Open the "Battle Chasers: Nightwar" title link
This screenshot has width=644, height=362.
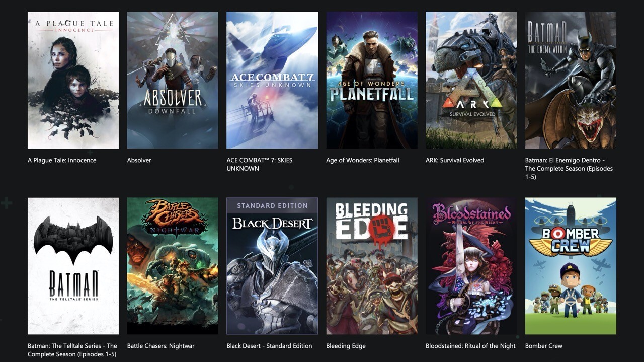pyautogui.click(x=160, y=346)
